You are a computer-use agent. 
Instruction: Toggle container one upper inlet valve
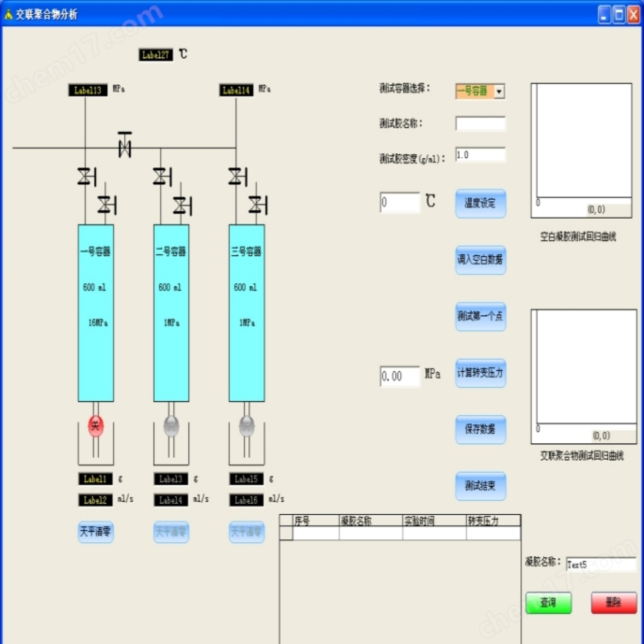(x=87, y=176)
